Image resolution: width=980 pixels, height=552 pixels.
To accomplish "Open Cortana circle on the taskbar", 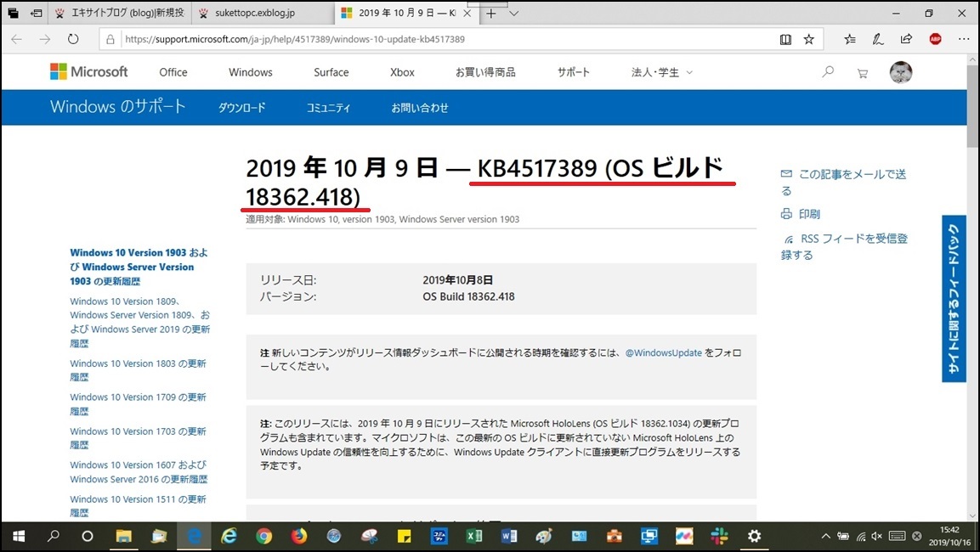I will [x=88, y=536].
